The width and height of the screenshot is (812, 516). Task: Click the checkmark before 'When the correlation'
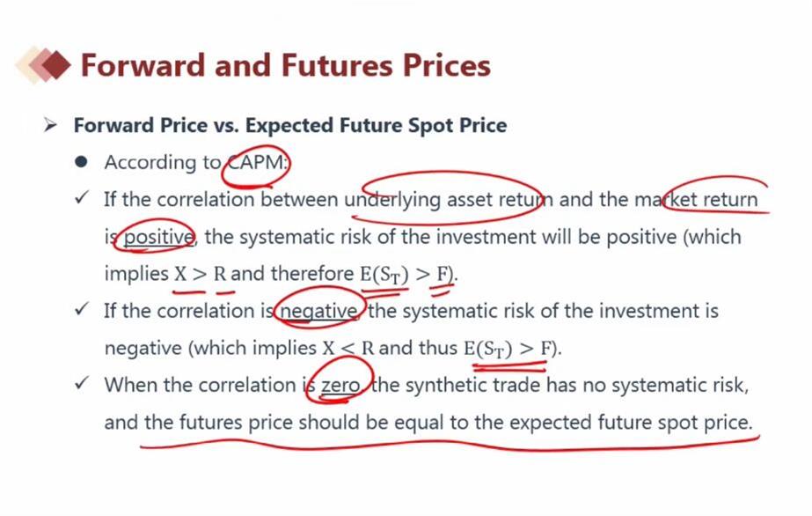(82, 383)
